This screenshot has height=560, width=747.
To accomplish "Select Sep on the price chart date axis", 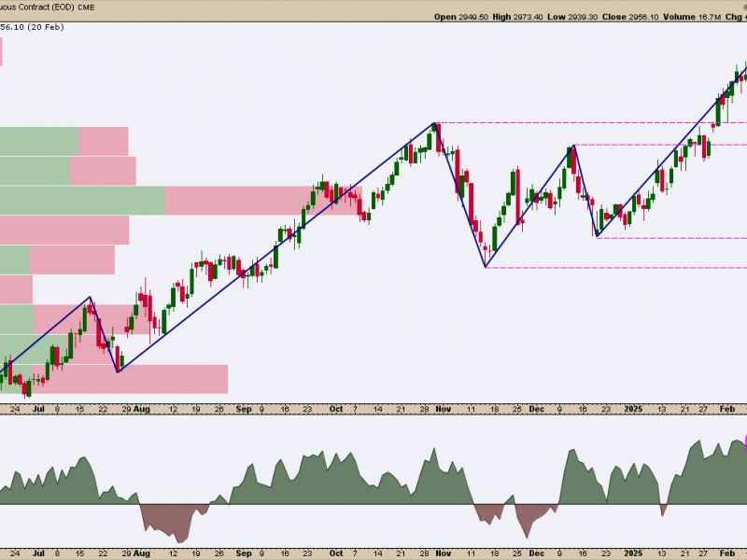I will (244, 409).
